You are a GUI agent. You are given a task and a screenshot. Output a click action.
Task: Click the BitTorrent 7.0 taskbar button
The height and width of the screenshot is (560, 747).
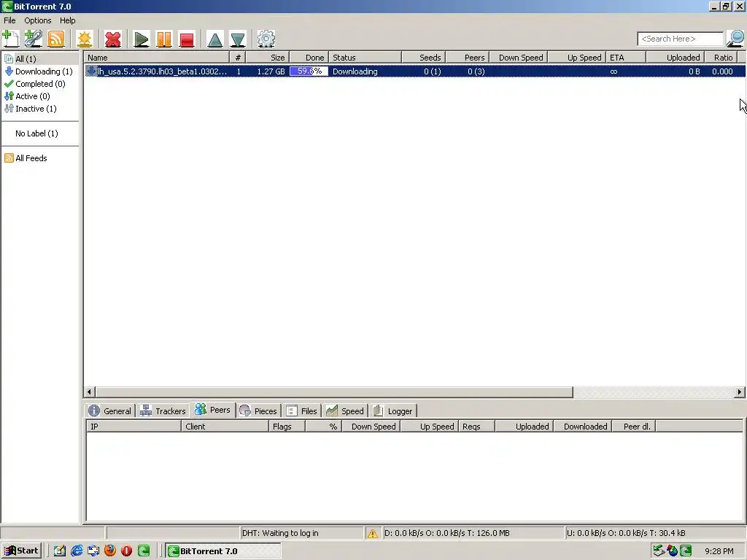click(223, 551)
